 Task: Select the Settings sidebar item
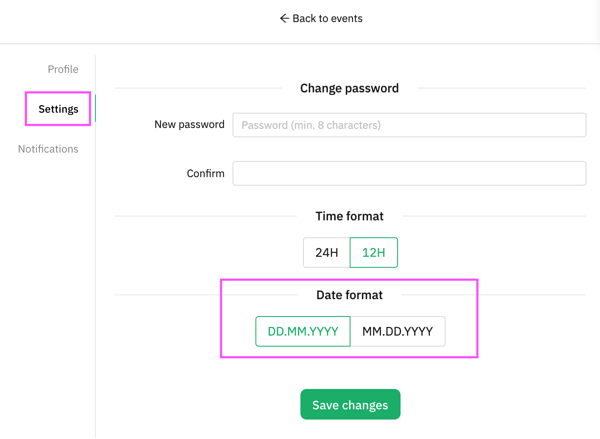[58, 109]
